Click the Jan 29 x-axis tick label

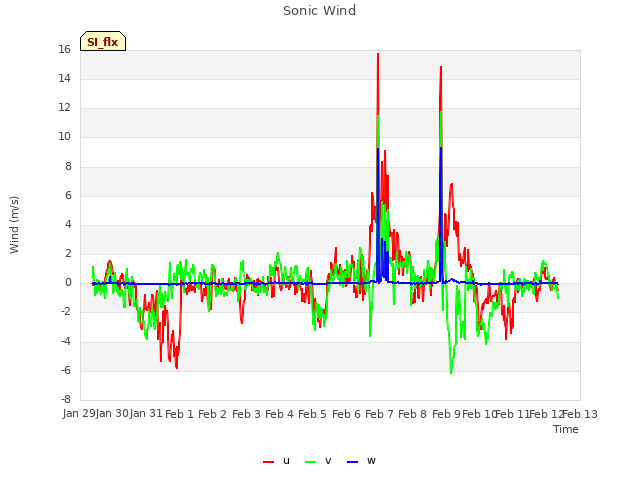tap(78, 414)
